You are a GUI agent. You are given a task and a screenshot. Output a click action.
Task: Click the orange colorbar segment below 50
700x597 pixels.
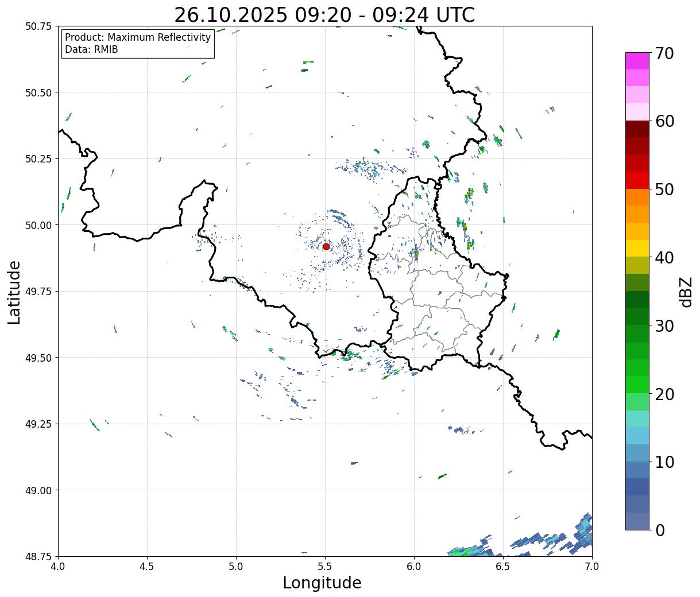[637, 197]
